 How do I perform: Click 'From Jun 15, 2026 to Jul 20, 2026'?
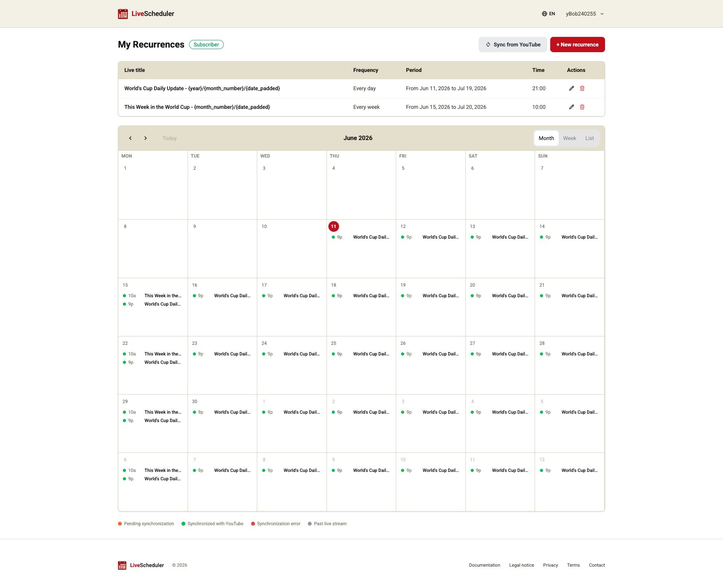(x=446, y=107)
